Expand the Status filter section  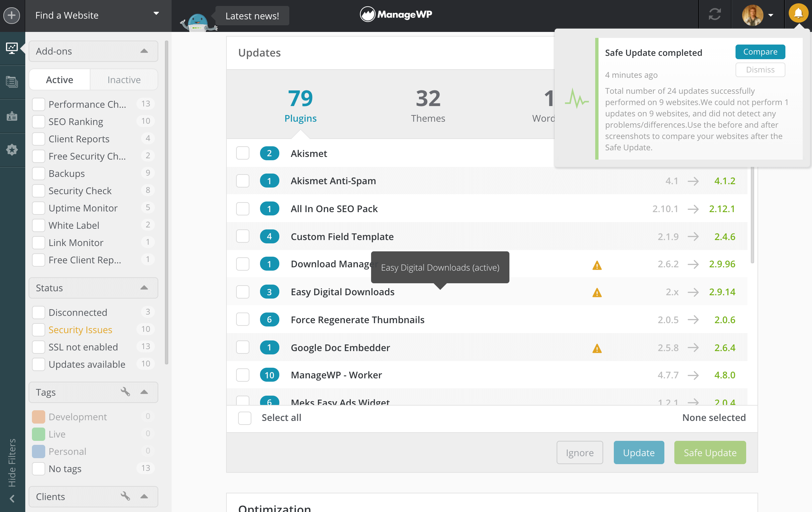pyautogui.click(x=145, y=287)
